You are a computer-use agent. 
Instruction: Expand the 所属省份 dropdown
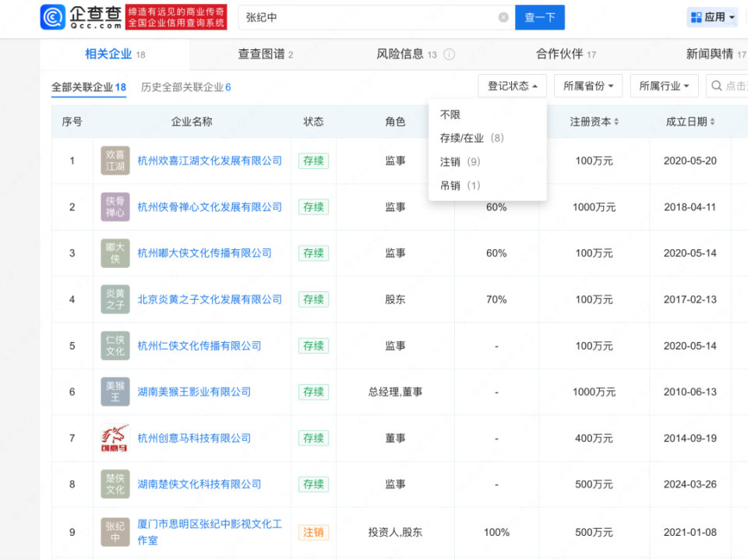pyautogui.click(x=588, y=86)
